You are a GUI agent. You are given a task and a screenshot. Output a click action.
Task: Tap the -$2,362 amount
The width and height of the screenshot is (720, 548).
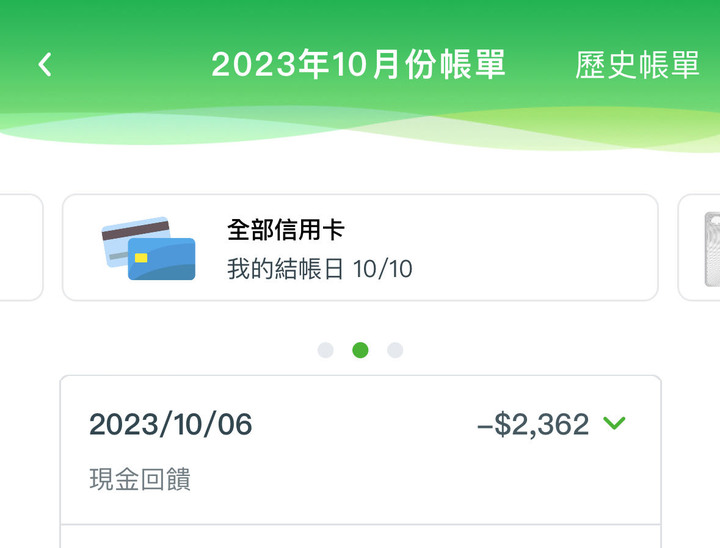[533, 424]
